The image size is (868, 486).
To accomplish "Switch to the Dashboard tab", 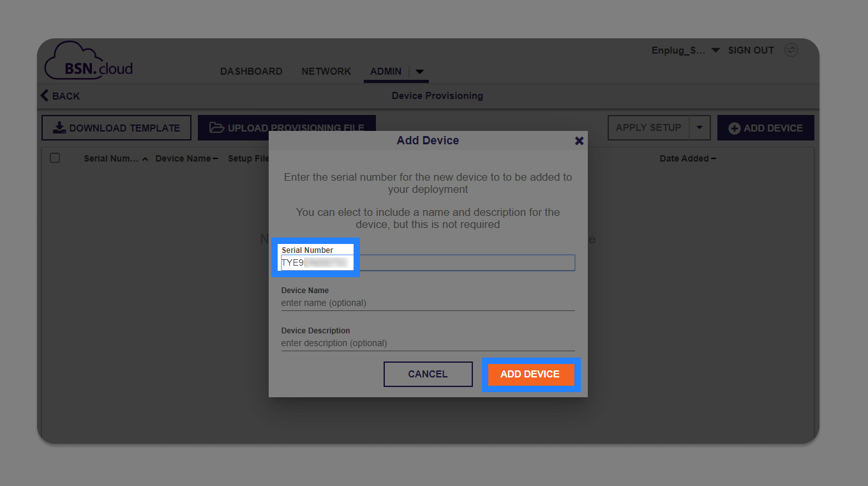I will tap(251, 72).
